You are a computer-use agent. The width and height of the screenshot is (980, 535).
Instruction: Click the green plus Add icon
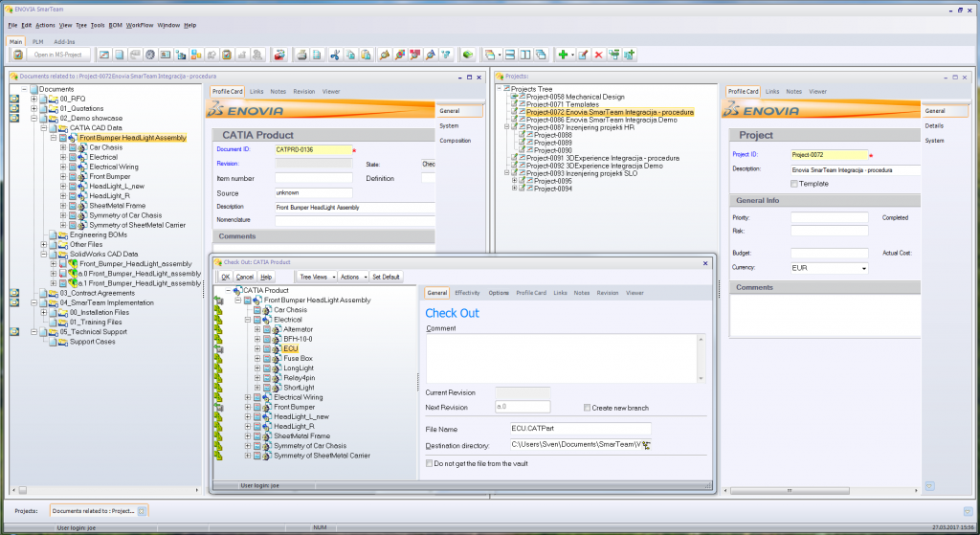click(x=563, y=55)
